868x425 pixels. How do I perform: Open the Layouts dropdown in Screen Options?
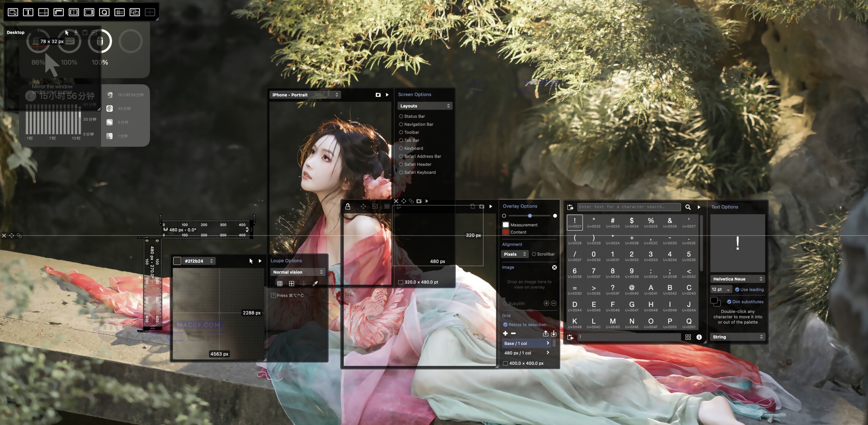click(425, 106)
